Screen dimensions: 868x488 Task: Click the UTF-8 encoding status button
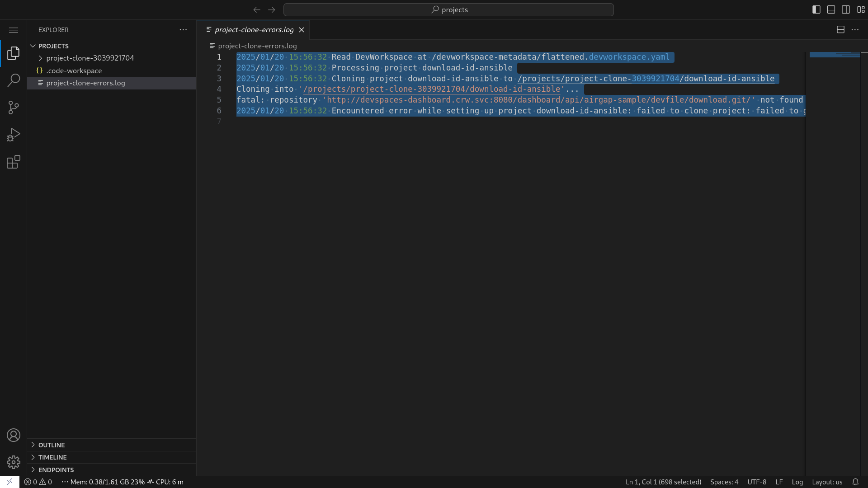point(756,482)
